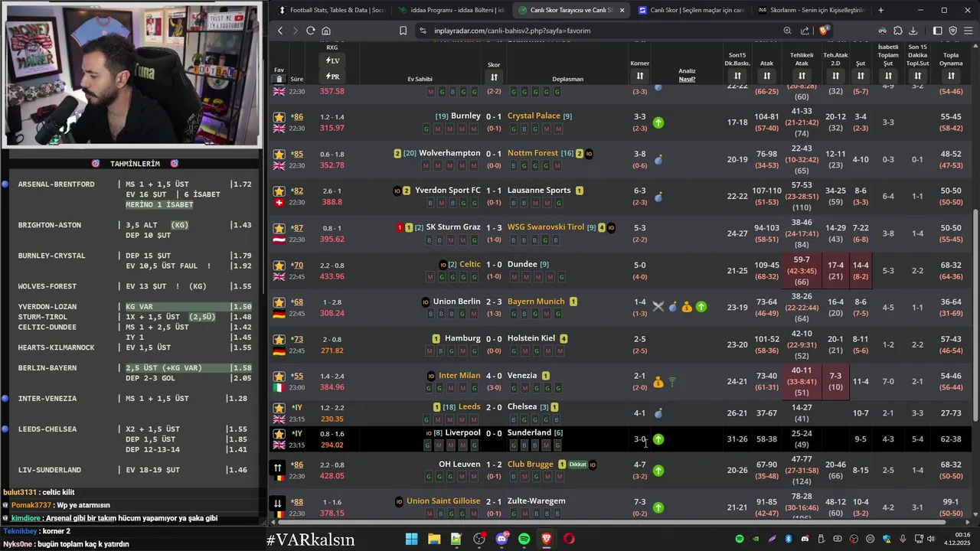Open WSG Swarovski Tirol team link
The width and height of the screenshot is (980, 551).
(x=546, y=227)
